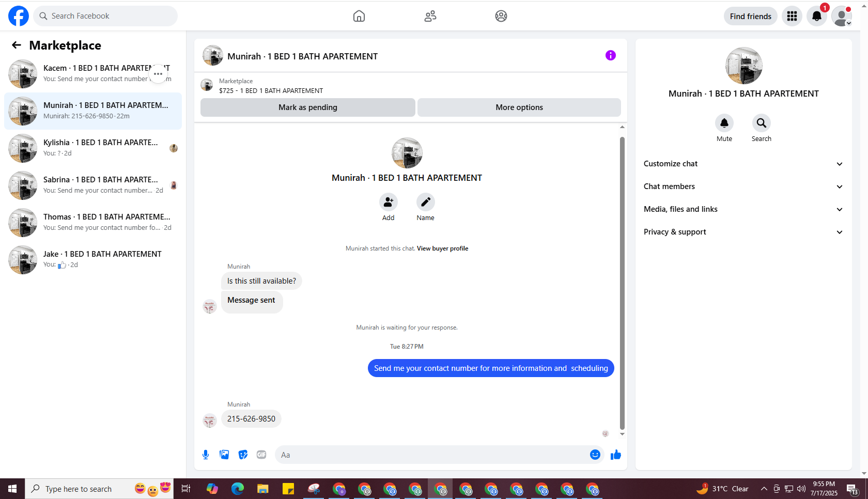
Task: Attach a photo file icon
Action: 224,455
